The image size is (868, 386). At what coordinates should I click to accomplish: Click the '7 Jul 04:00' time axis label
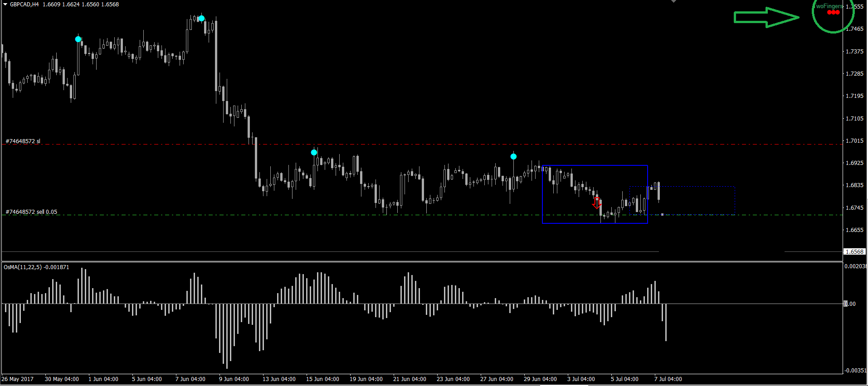pos(668,379)
